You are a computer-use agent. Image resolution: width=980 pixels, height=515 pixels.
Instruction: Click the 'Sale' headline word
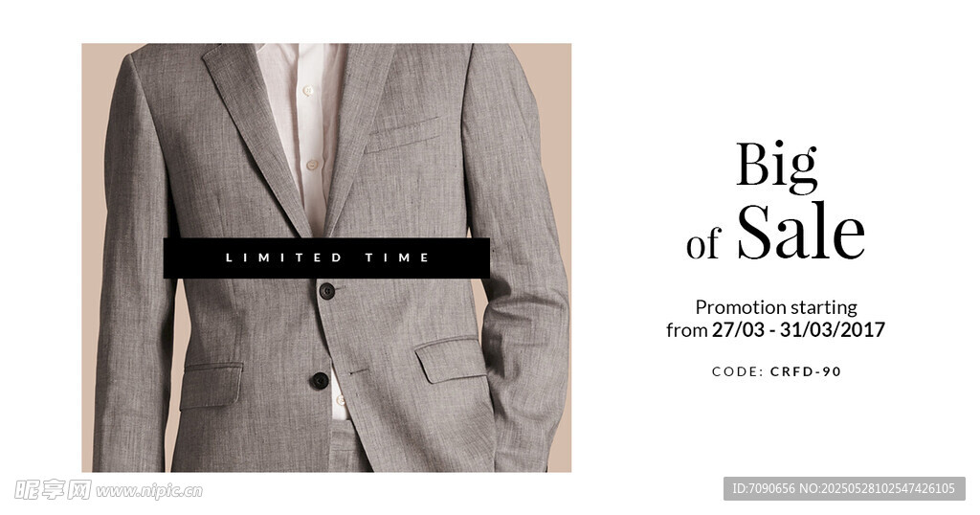tap(801, 232)
